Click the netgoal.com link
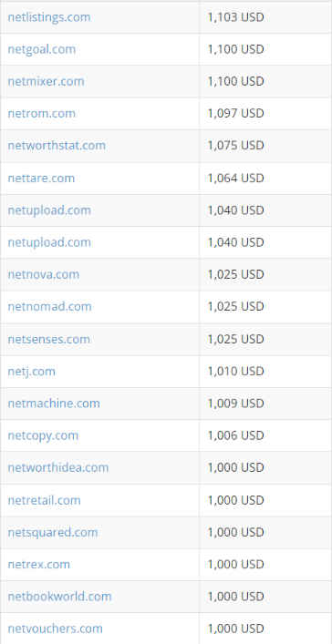The image size is (332, 644). coord(42,50)
